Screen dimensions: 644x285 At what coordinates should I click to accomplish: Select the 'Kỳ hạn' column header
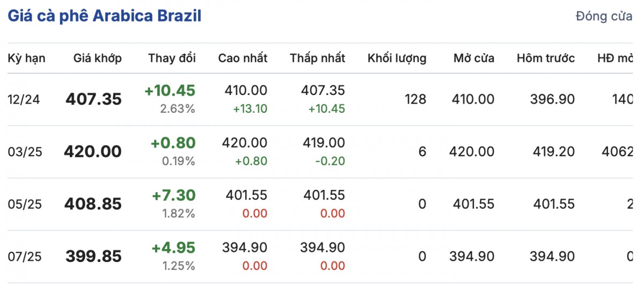(x=26, y=58)
